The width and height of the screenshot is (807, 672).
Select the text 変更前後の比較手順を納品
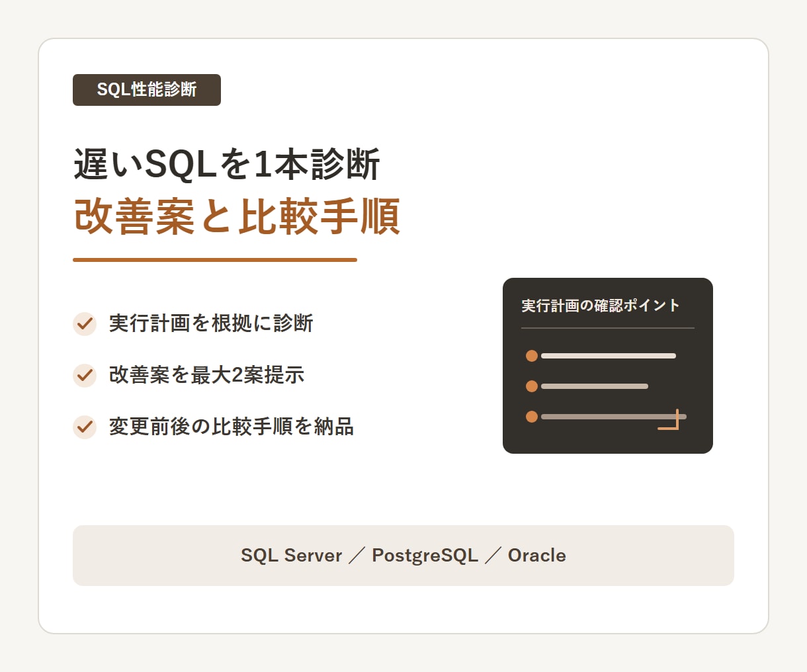point(232,427)
